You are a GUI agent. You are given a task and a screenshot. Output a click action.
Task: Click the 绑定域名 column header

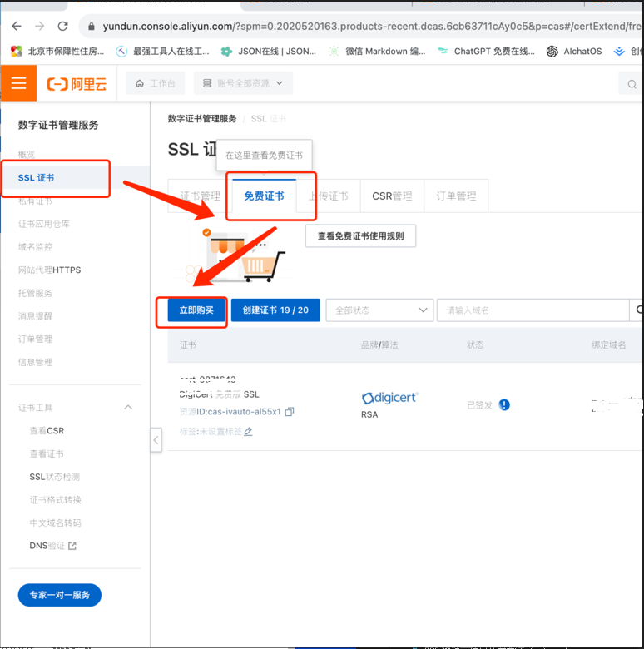tap(608, 344)
